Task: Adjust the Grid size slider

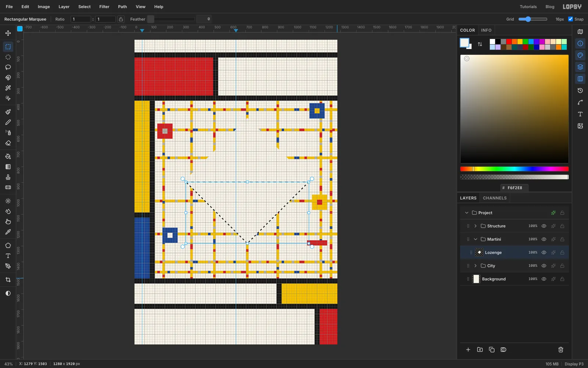Action: [x=533, y=19]
